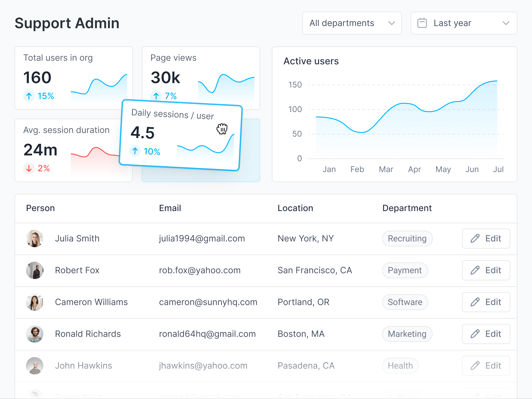Screen dimensions: 532x399
Task: Click Julia Smith's avatar photo
Action: (35, 239)
